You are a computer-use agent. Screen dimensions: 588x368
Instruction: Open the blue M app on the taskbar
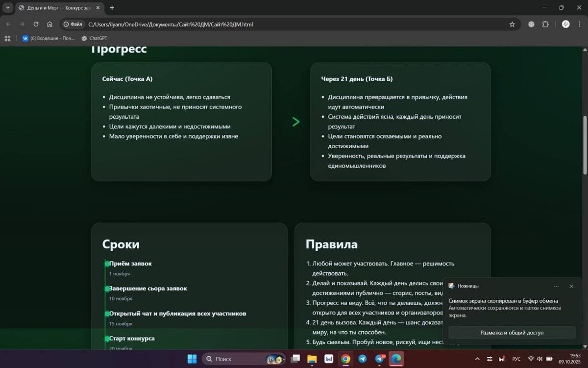[x=329, y=359]
